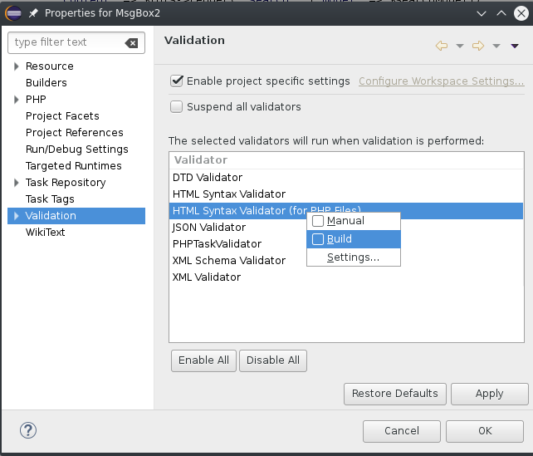Expand the PHP tree node
The height and width of the screenshot is (456, 533).
[16, 100]
